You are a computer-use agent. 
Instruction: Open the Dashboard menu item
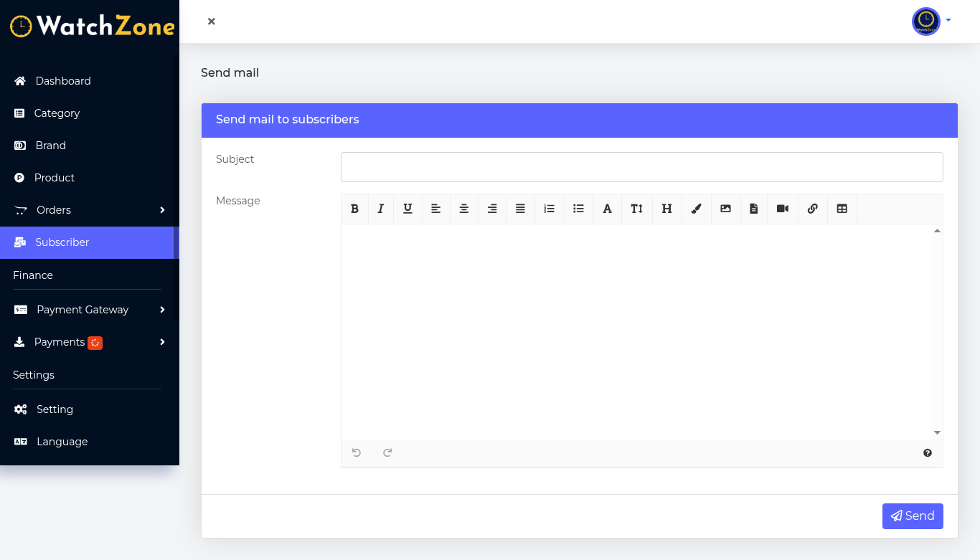(x=63, y=81)
